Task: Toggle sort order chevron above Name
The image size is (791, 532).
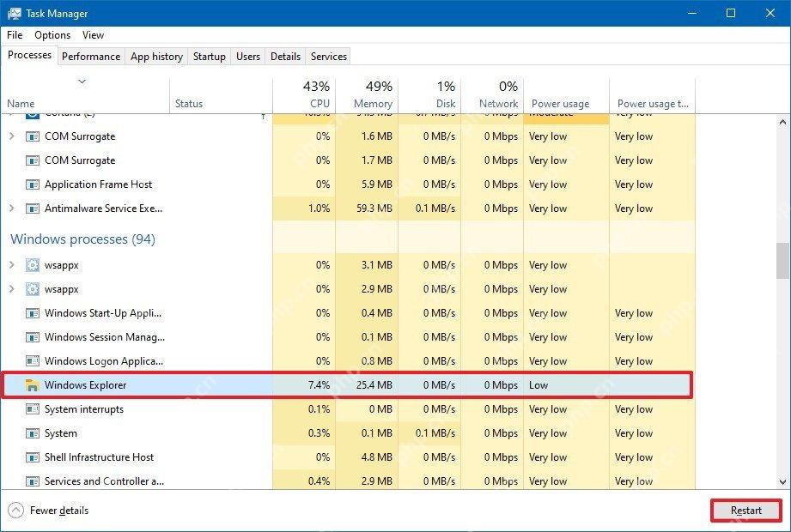Action: click(x=82, y=82)
